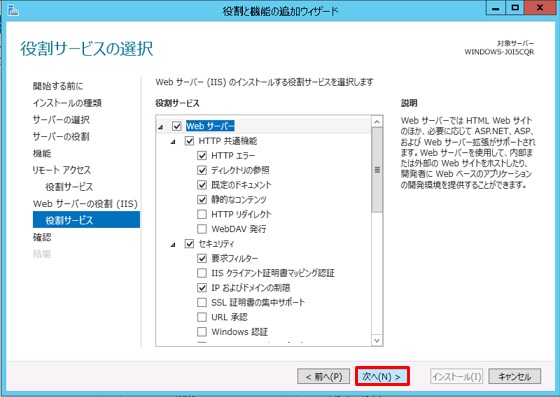Enable the URL 承認 checkbox

tap(202, 317)
